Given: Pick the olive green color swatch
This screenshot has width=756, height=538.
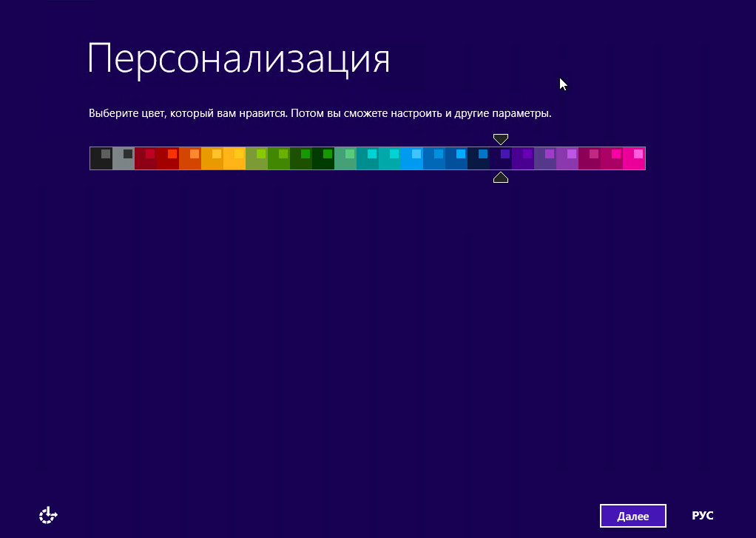Looking at the screenshot, I should coord(256,158).
